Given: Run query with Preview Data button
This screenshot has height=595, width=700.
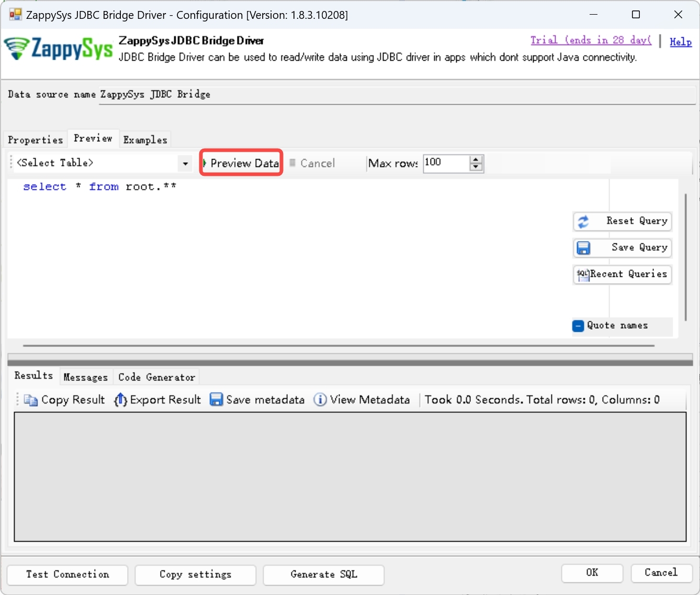Looking at the screenshot, I should pyautogui.click(x=241, y=163).
